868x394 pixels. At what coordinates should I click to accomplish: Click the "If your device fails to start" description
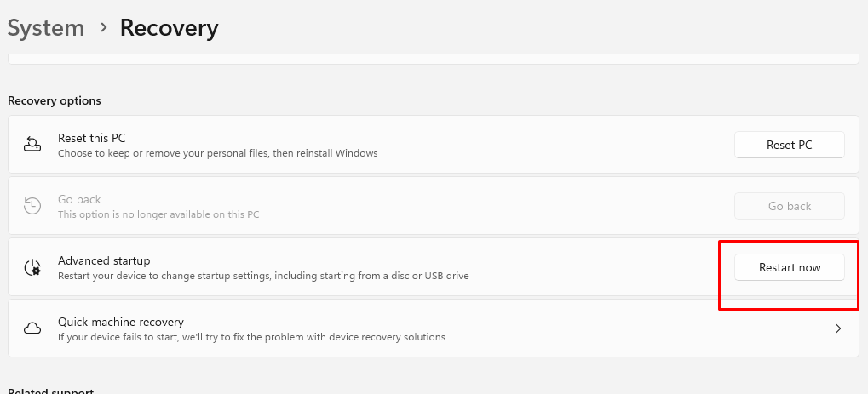[x=251, y=337]
